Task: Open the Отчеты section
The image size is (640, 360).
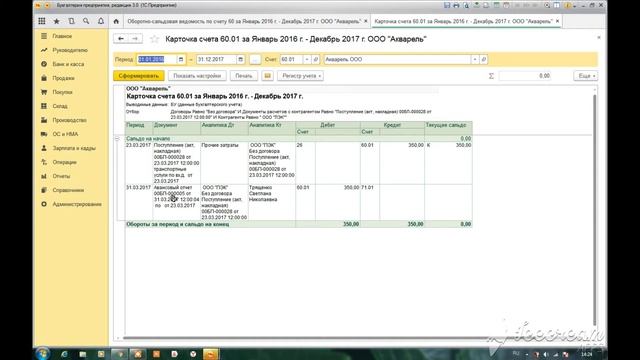Action: [61, 176]
